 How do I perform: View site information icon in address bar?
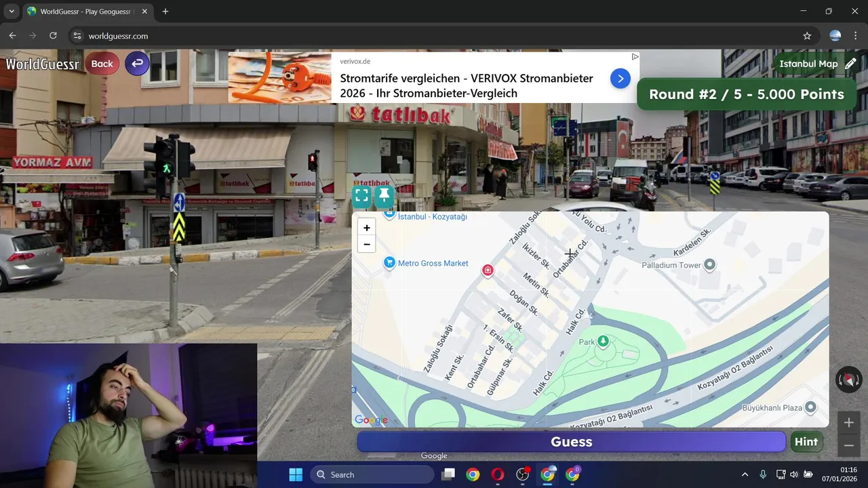[77, 36]
